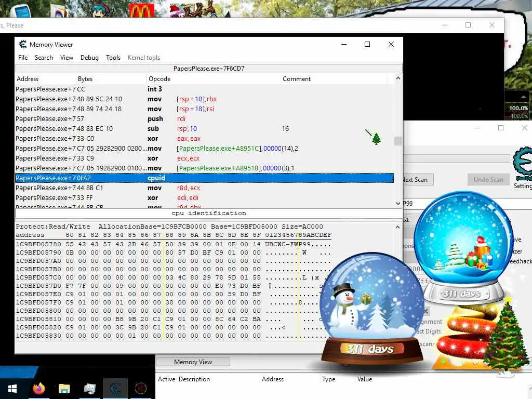The height and width of the screenshot is (399, 532).
Task: Click the Memory View button in Cheat Engine
Action: [x=193, y=362]
